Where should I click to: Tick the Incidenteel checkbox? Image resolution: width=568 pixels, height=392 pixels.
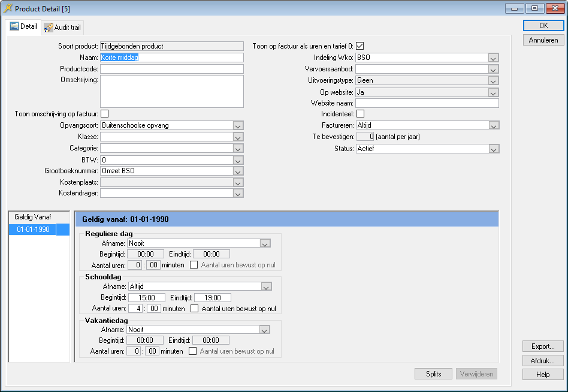360,114
